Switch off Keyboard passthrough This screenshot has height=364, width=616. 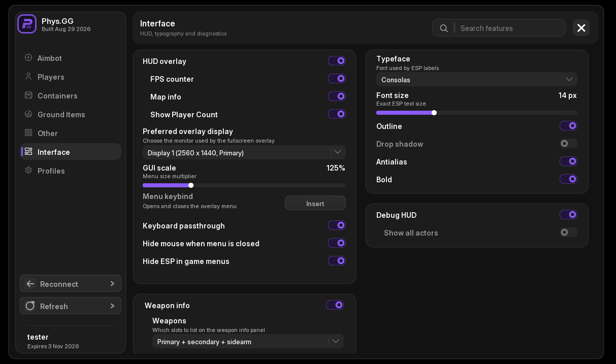click(x=337, y=225)
